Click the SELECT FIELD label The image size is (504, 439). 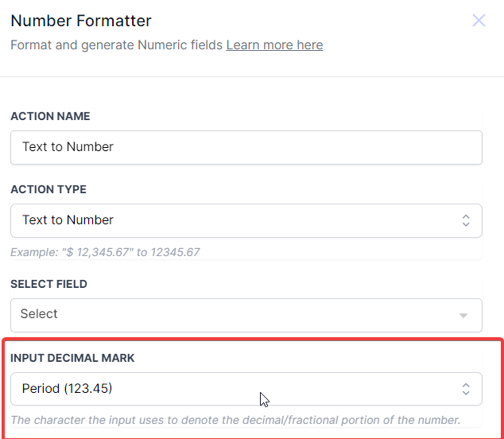48,284
